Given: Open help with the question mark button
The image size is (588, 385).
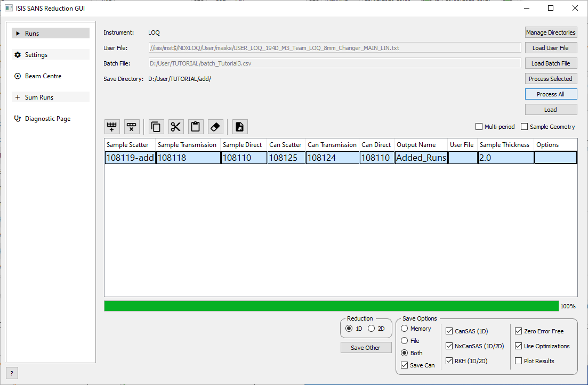Looking at the screenshot, I should pos(12,373).
